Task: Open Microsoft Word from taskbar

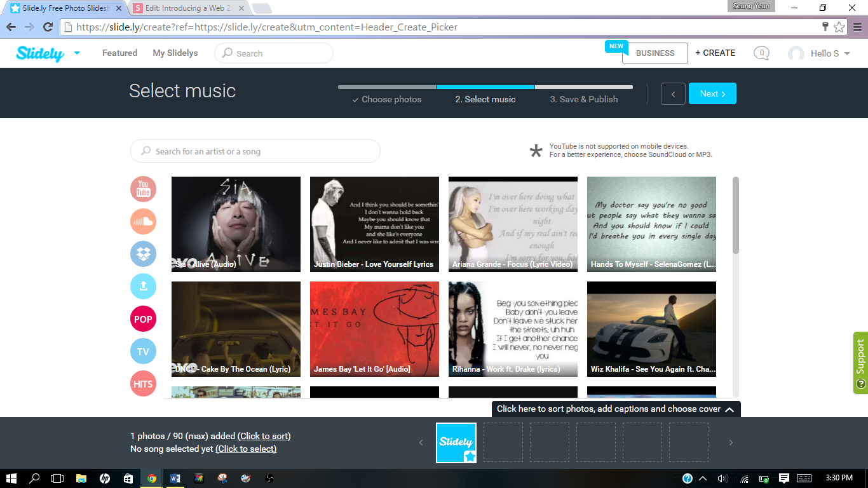Action: [x=175, y=478]
